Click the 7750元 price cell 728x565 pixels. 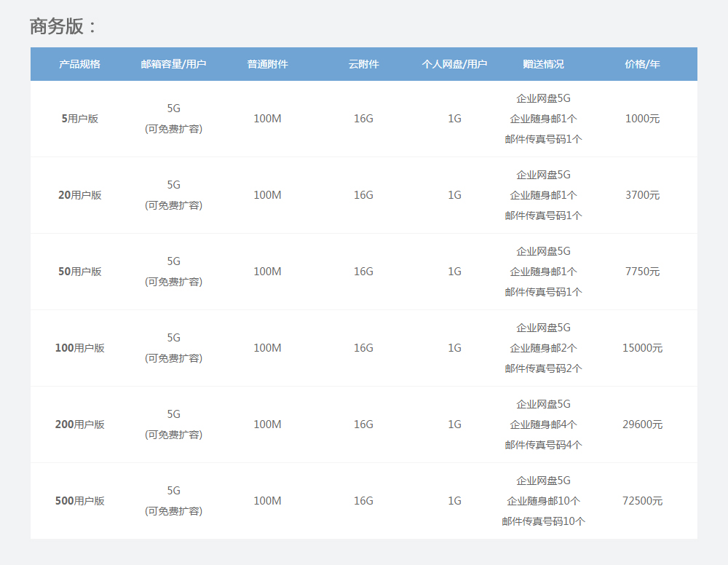coord(643,272)
